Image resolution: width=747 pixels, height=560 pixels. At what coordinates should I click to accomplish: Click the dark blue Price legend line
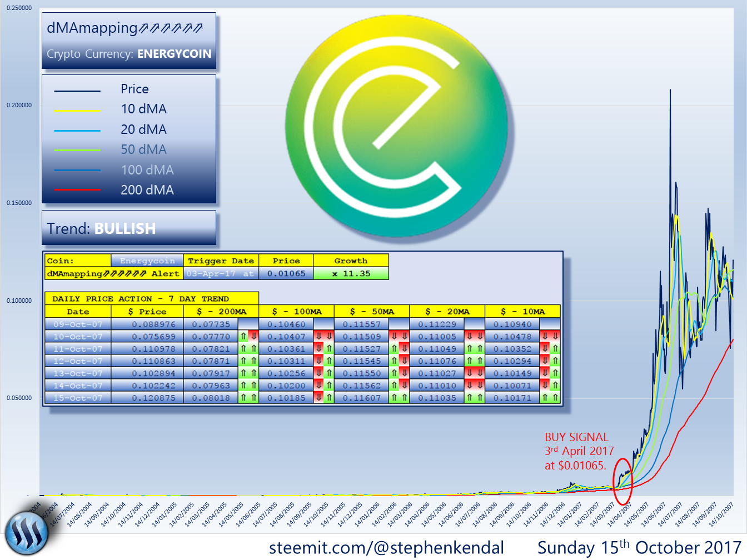(x=77, y=91)
